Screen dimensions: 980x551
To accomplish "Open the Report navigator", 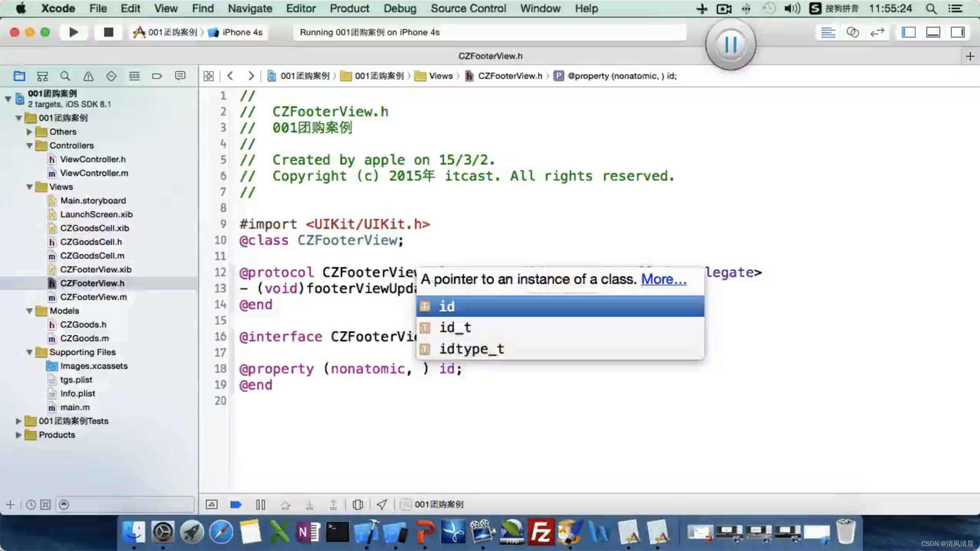I will coord(180,76).
